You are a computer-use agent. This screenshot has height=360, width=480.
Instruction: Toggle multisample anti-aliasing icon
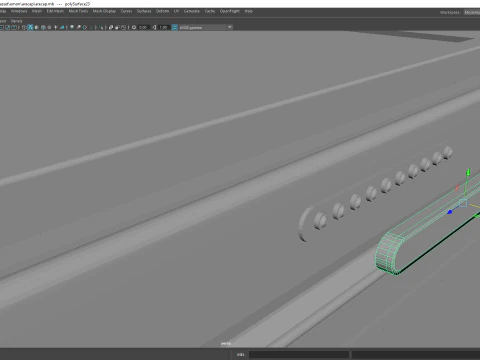click(85, 27)
